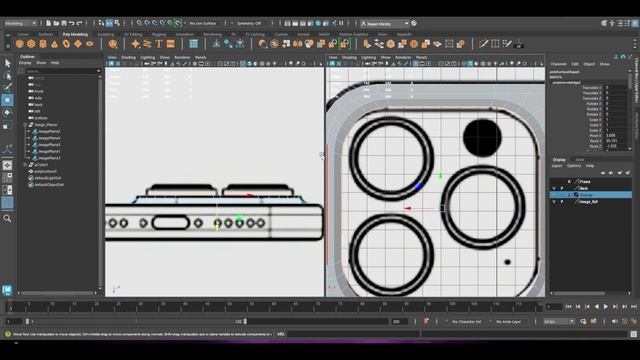Toggle highlighted shading icon in right viewport toolbar
The width and height of the screenshot is (640, 360).
tap(470, 64)
